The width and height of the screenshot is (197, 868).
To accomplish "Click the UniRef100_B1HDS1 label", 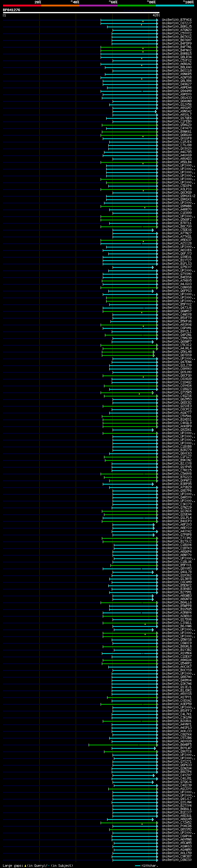I will (x=177, y=419).
